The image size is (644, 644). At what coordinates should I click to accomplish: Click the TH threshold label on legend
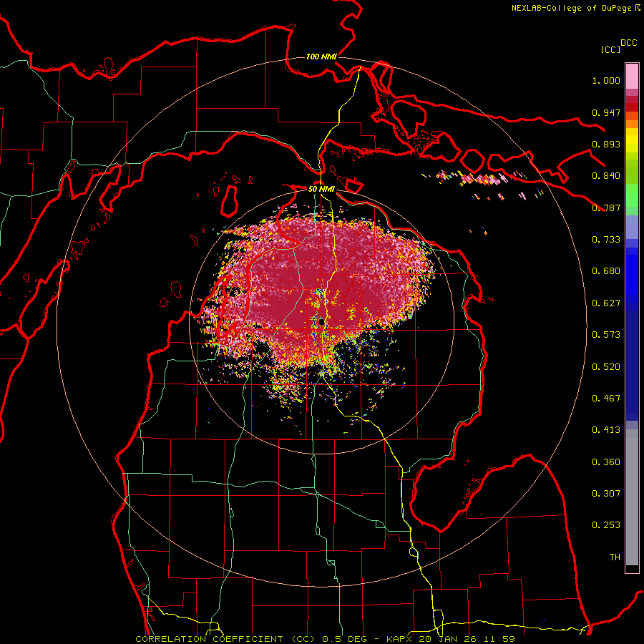615,557
